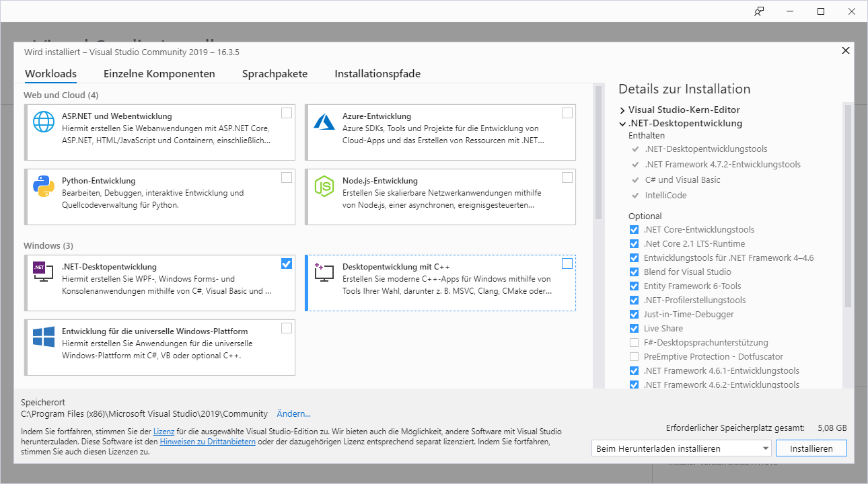Uncheck the Blend for Visual Studio option
This screenshot has height=484, width=868.
tap(634, 272)
